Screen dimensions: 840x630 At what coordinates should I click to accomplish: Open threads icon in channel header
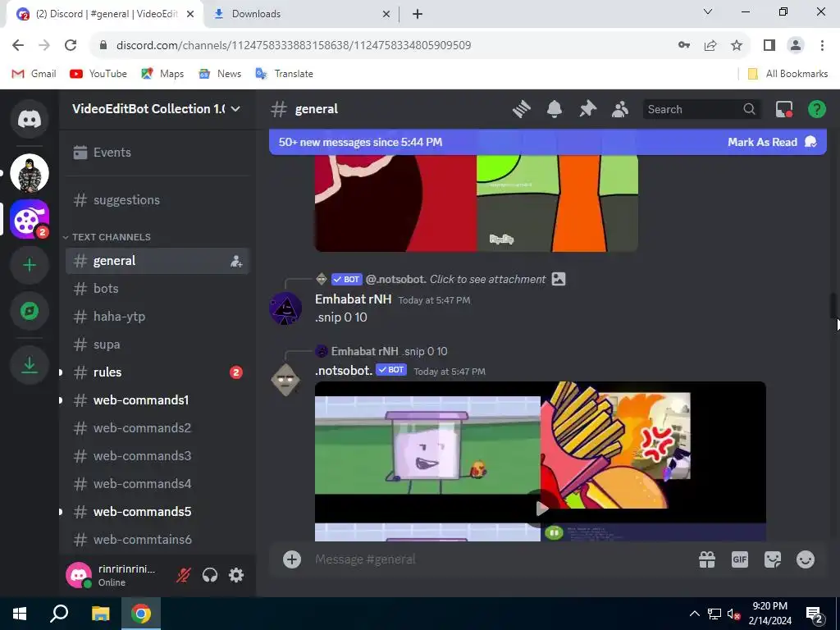(521, 109)
